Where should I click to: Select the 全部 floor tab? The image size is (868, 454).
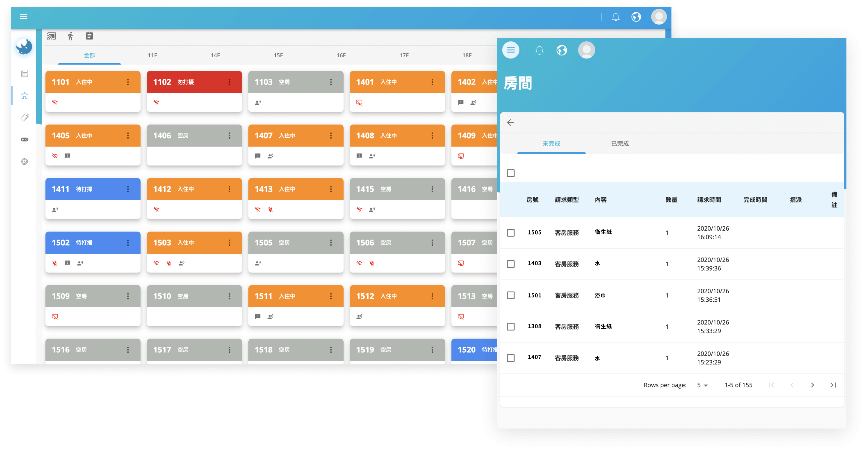pyautogui.click(x=89, y=55)
